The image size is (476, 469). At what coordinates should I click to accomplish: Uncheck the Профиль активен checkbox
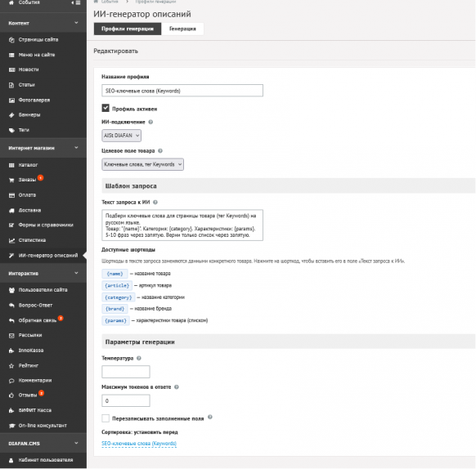click(106, 108)
